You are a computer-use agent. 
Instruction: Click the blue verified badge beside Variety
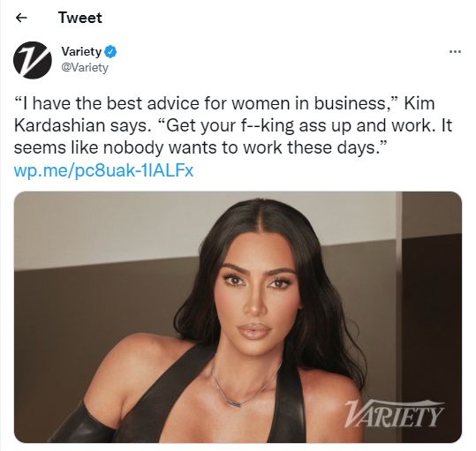coord(110,51)
